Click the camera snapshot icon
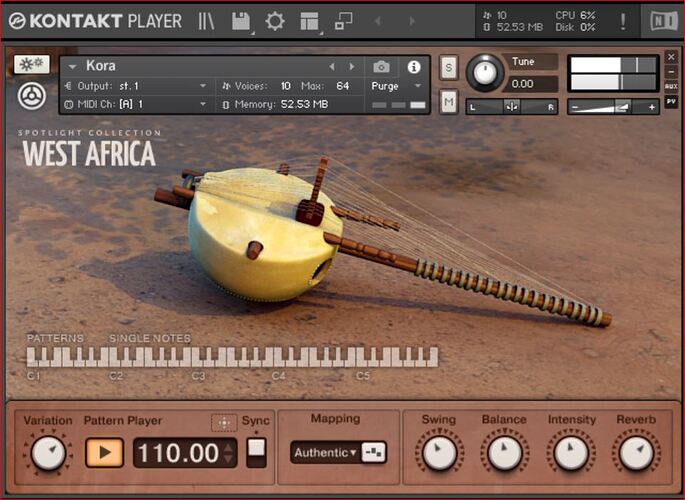685x500 pixels. click(381, 67)
